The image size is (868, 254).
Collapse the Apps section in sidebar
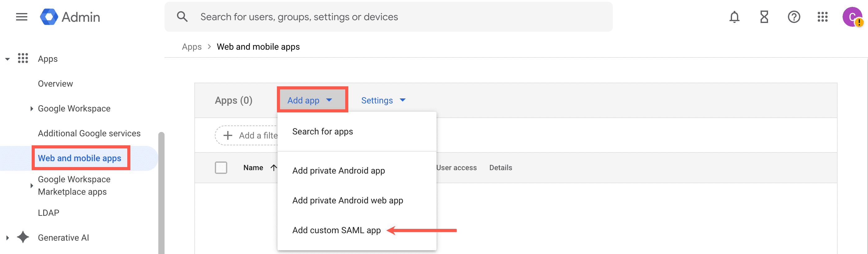[x=7, y=59]
